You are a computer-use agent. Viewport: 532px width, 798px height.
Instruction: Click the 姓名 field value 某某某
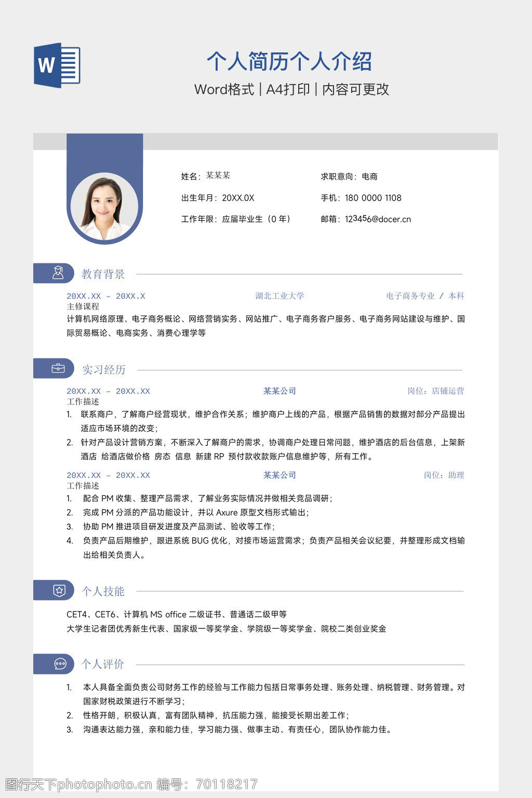coord(218,176)
